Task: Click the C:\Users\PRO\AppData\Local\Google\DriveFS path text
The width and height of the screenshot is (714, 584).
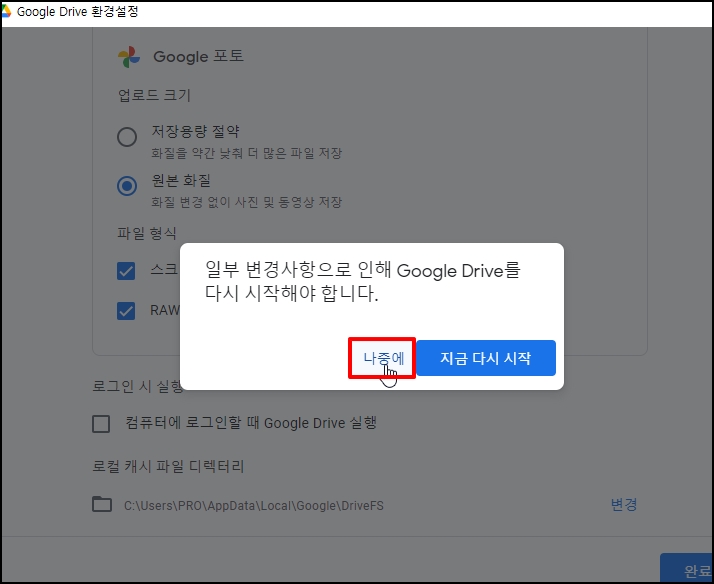Action: pyautogui.click(x=254, y=506)
